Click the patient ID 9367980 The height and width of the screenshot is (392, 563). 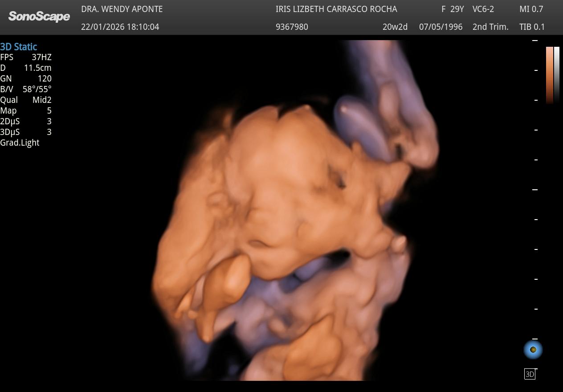pos(292,27)
